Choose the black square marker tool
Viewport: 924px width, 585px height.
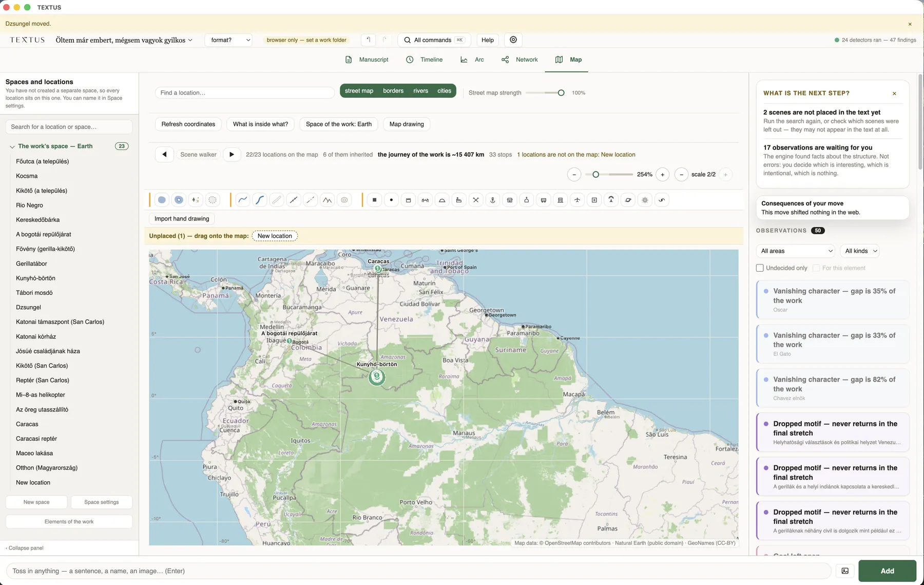(375, 200)
